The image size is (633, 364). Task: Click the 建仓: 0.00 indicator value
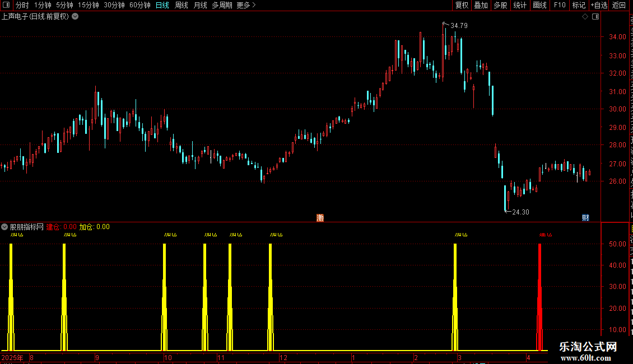click(62, 227)
